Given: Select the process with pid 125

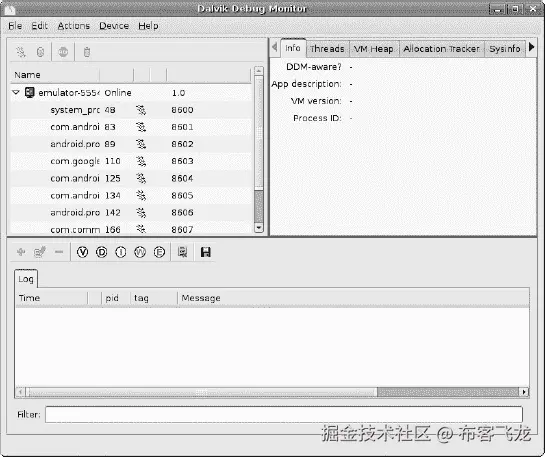Looking at the screenshot, I should (131, 178).
